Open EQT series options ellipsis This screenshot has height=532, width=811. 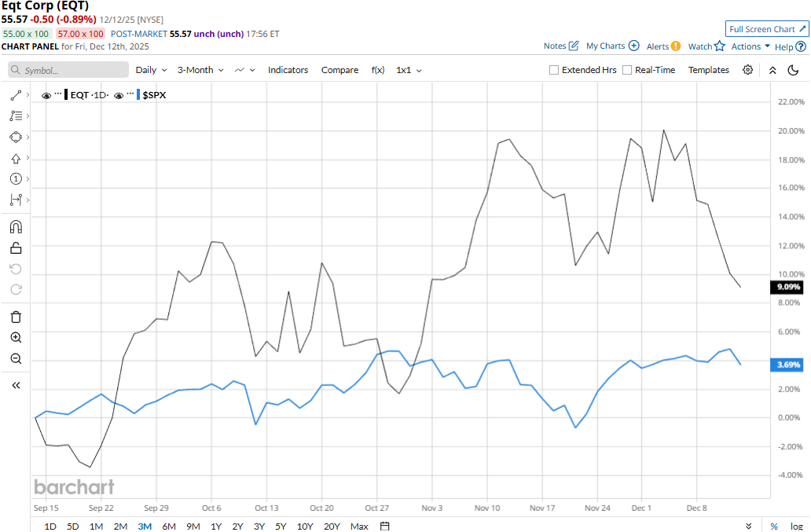click(58, 94)
